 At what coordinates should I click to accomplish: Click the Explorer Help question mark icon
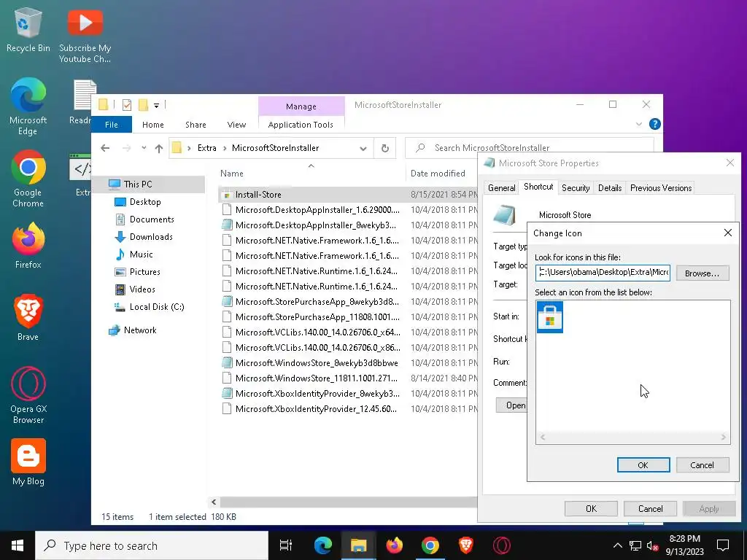click(x=655, y=124)
